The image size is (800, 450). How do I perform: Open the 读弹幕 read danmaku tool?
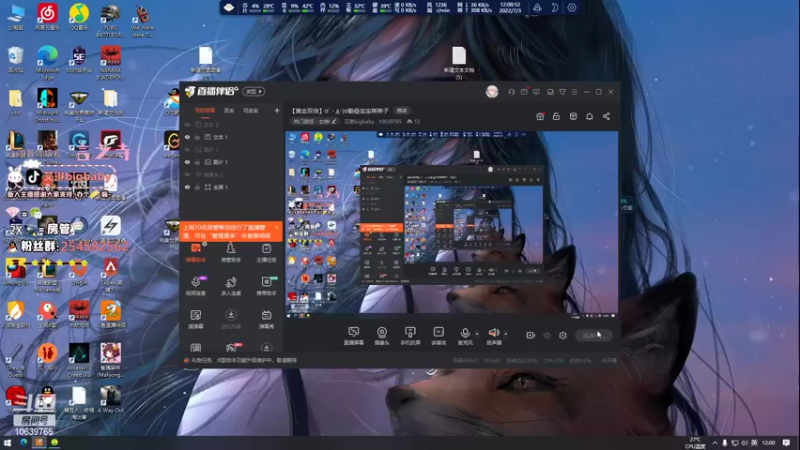coord(196,319)
